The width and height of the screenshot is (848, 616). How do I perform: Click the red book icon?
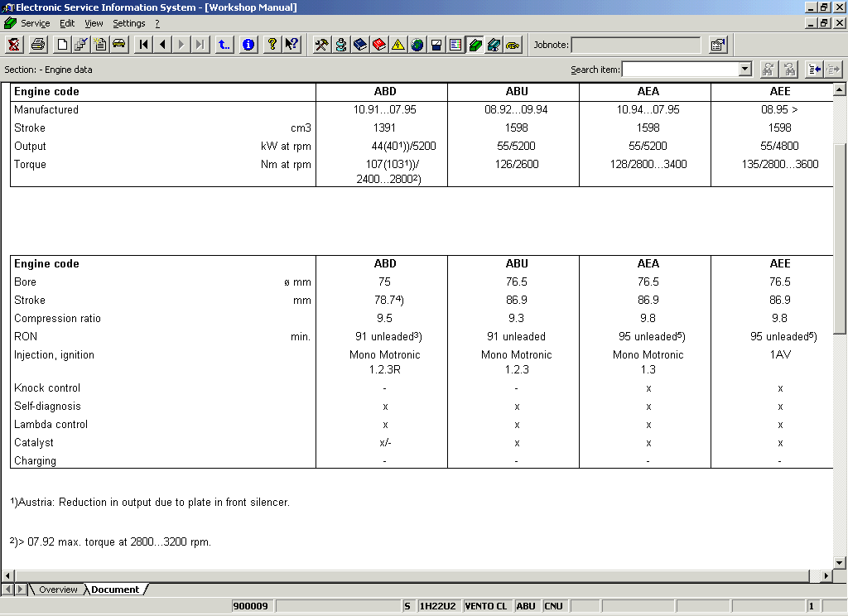pyautogui.click(x=379, y=45)
